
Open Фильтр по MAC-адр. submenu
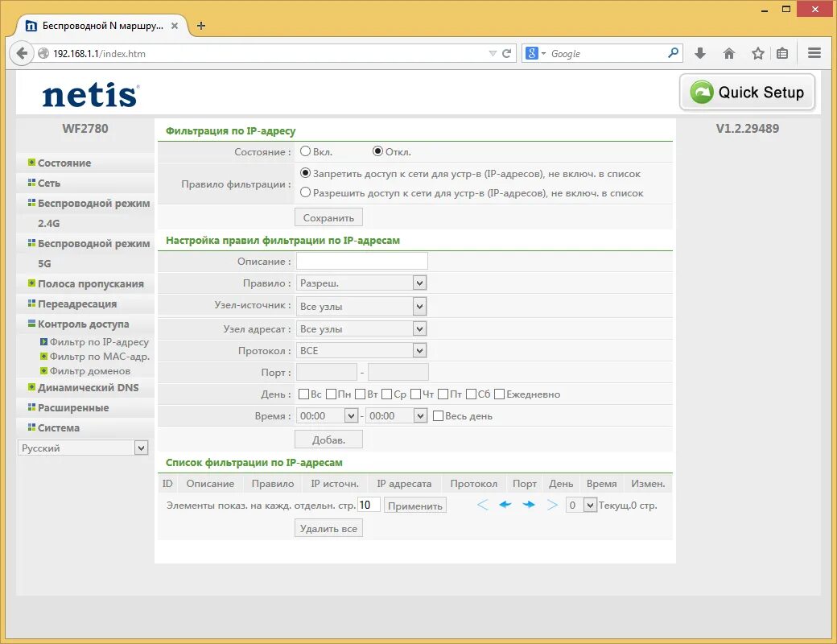pos(99,356)
